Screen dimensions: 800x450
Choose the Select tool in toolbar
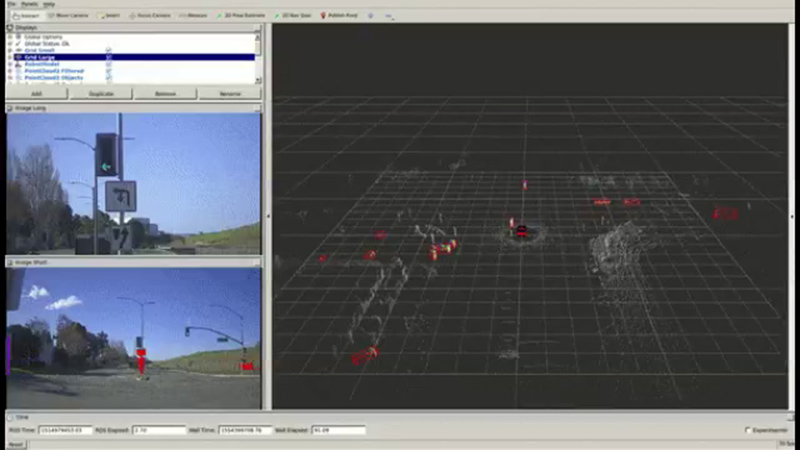pos(110,16)
